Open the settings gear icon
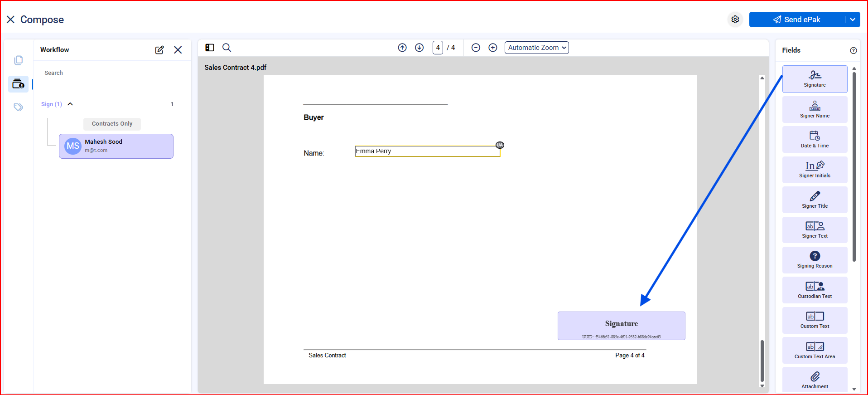868x395 pixels. (x=735, y=20)
